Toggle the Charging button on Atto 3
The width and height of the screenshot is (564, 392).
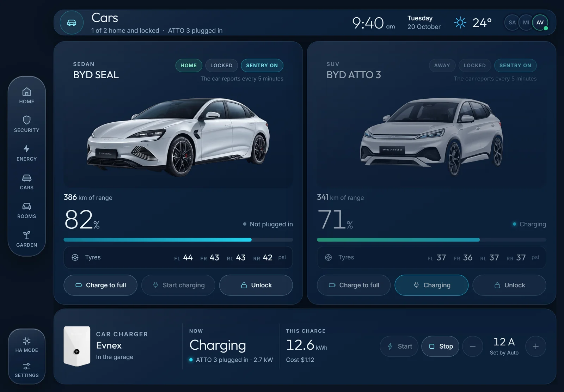click(431, 285)
